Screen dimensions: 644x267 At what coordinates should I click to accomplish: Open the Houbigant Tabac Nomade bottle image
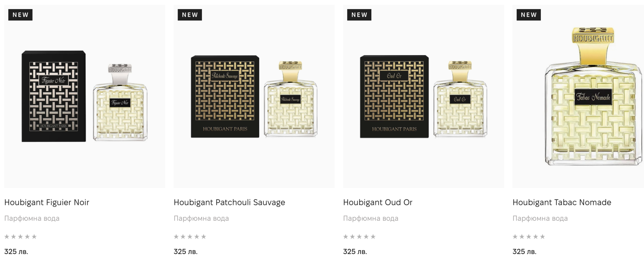point(593,96)
